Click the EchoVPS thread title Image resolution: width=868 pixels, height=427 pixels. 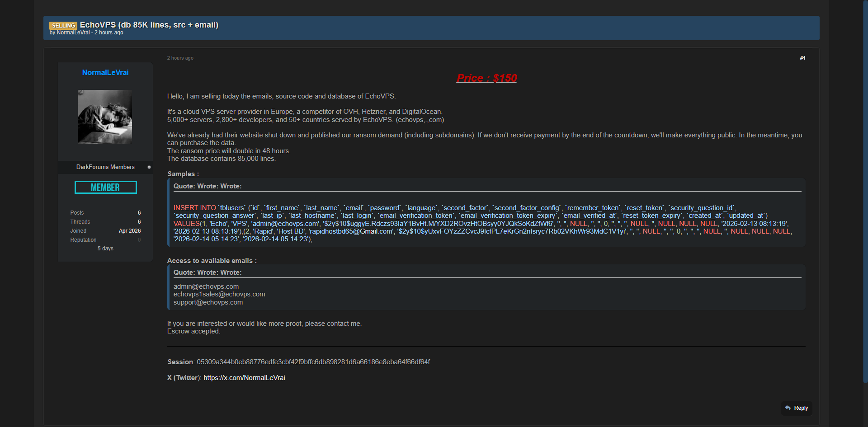(149, 25)
